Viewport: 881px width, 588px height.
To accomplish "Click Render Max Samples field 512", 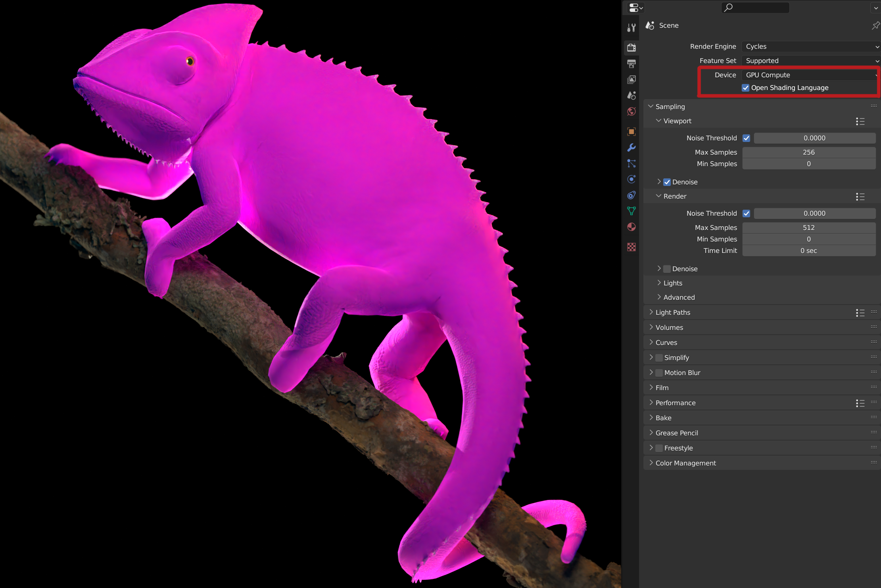I will (808, 228).
